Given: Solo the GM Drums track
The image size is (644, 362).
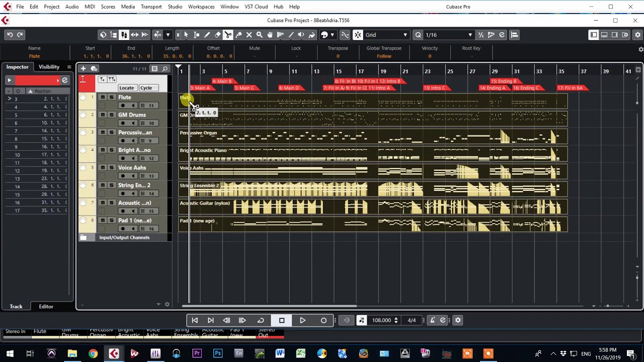Looking at the screenshot, I should [111, 115].
